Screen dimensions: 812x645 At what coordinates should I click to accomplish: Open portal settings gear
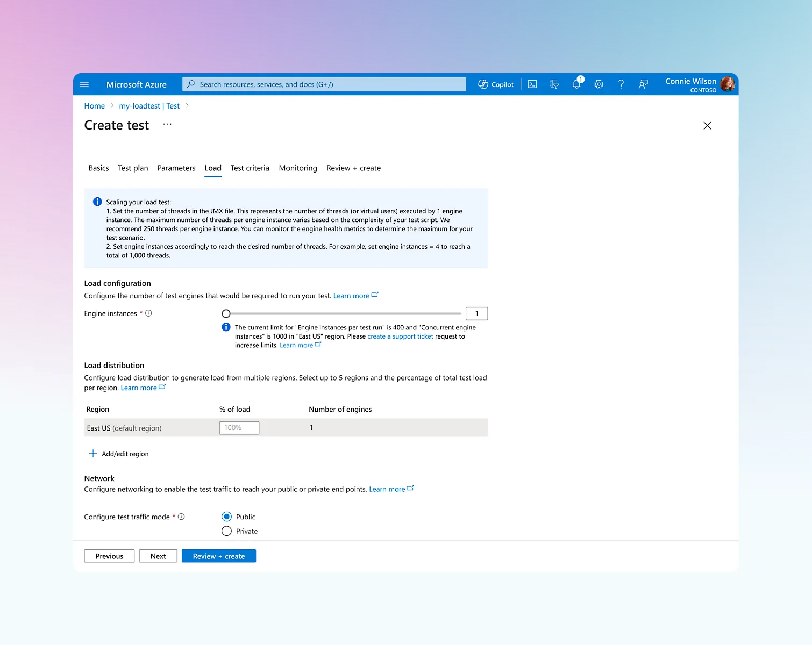pyautogui.click(x=599, y=84)
